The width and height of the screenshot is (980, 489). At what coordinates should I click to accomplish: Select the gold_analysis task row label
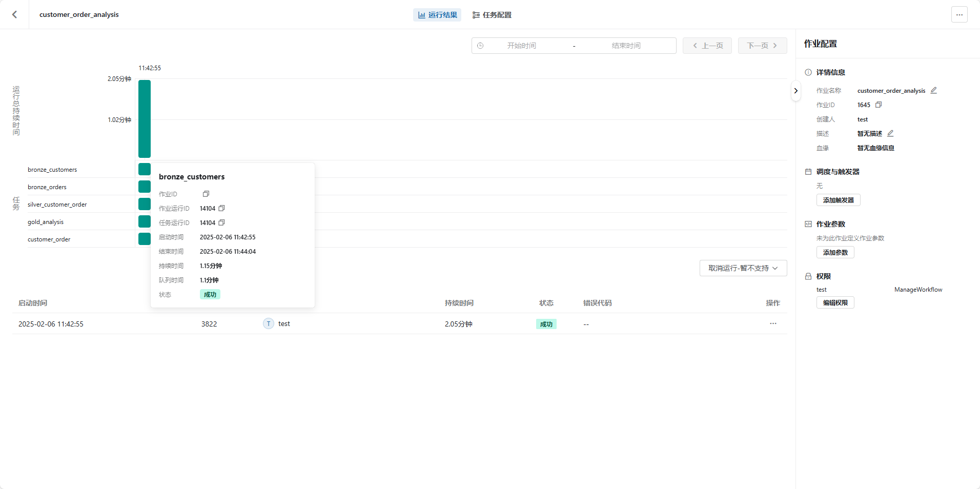[46, 222]
